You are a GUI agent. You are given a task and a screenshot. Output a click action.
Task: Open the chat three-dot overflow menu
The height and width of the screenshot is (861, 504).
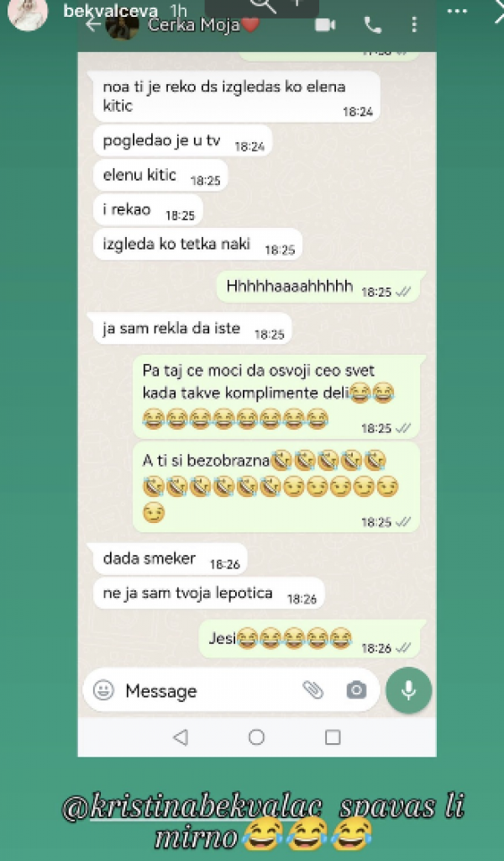(414, 24)
